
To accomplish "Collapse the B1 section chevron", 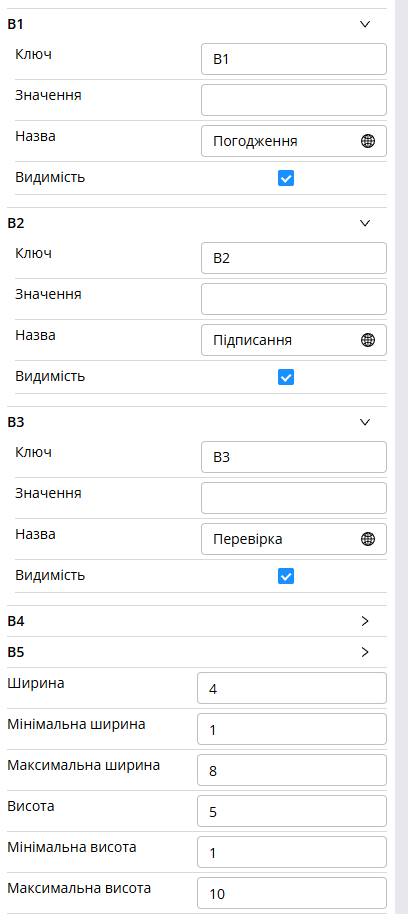I will [365, 24].
